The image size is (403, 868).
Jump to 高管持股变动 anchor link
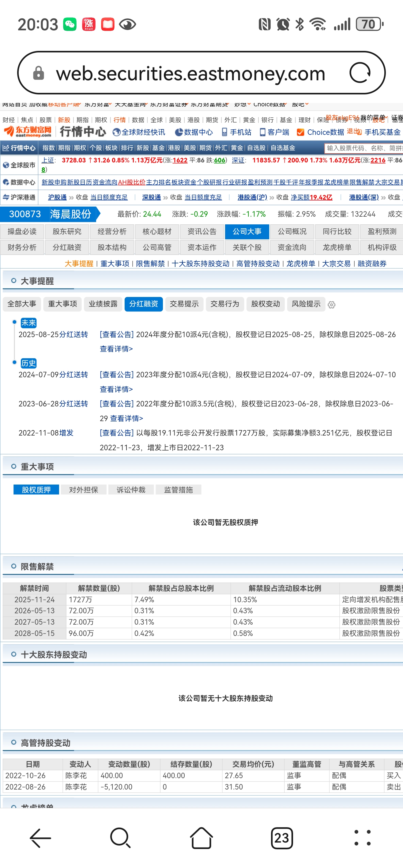(258, 264)
